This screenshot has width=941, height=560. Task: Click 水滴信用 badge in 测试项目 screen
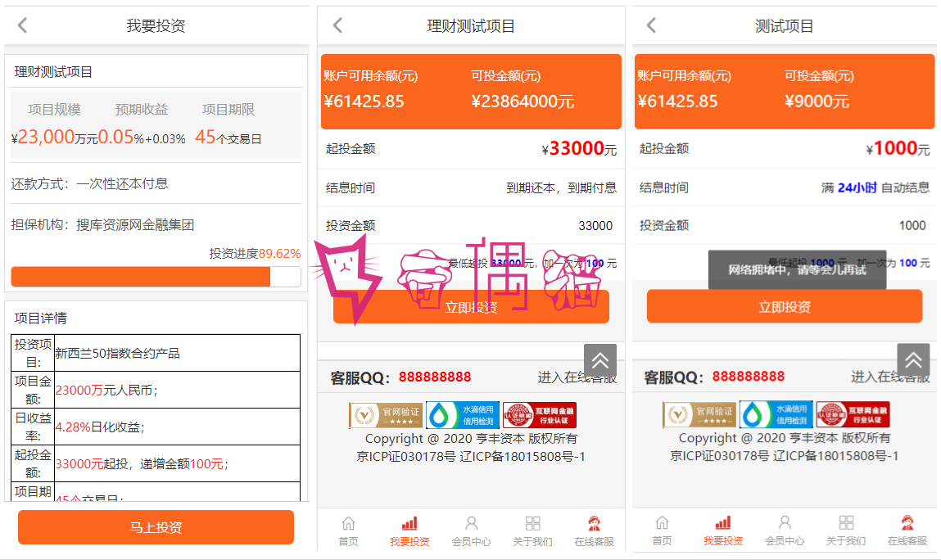point(776,414)
